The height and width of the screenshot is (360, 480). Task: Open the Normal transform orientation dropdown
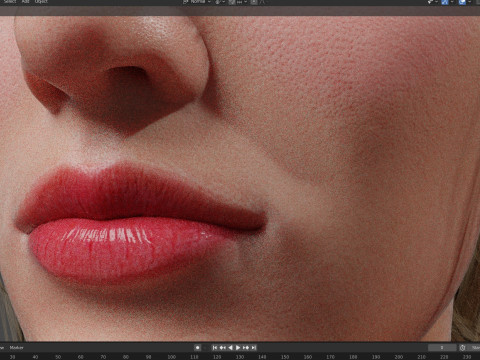197,2
